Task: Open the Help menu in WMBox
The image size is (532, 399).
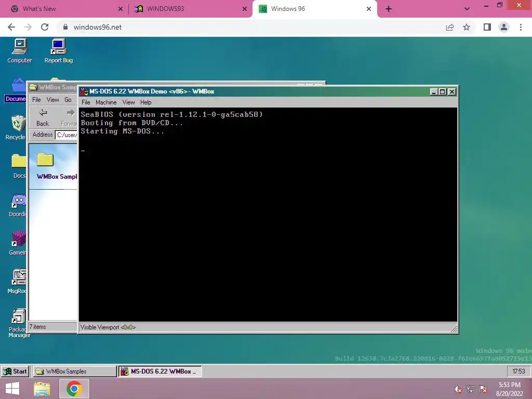Action: (x=146, y=102)
